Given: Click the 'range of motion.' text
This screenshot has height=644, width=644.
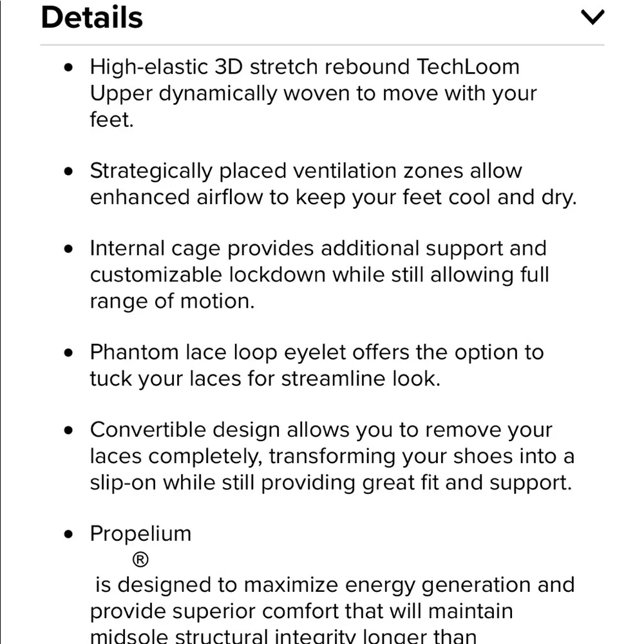Looking at the screenshot, I should click(172, 301).
